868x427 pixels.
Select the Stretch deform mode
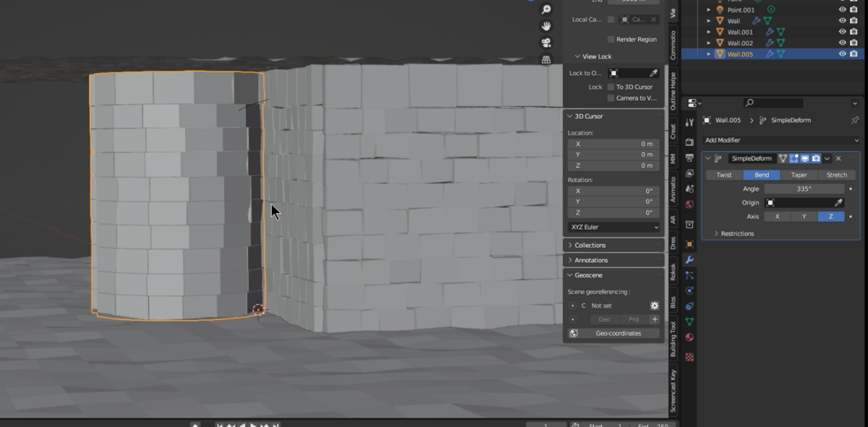(x=837, y=175)
